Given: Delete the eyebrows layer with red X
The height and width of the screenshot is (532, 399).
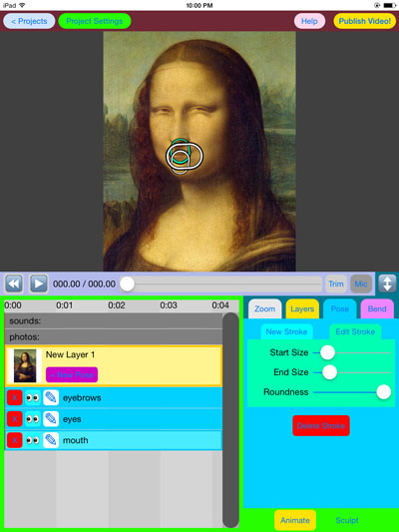Looking at the screenshot, I should [15, 397].
